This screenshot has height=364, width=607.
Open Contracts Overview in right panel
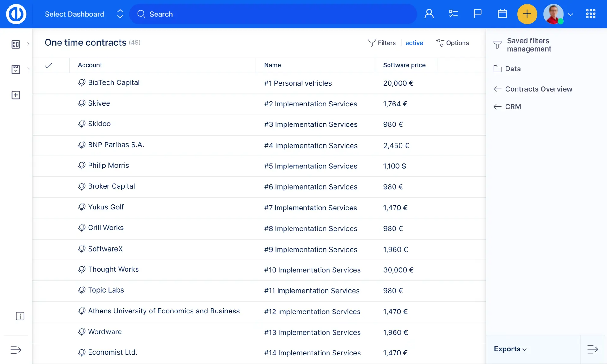(538, 89)
